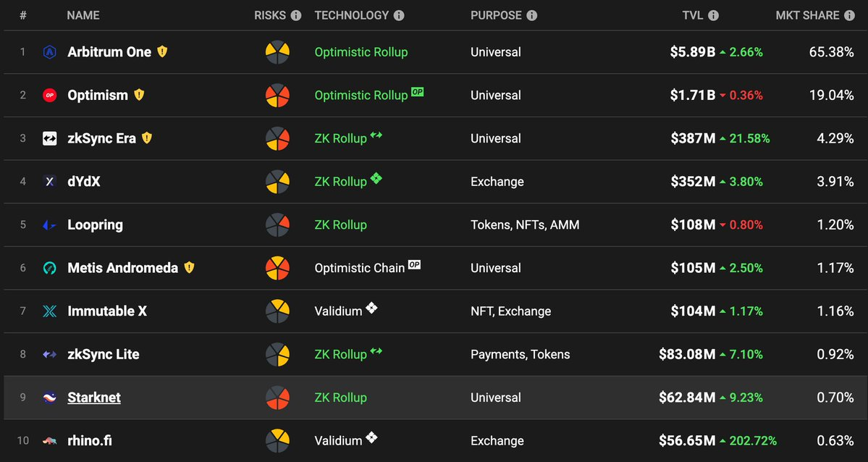
Task: Click the Arbitrum One yellow shield warning icon
Action: tap(162, 52)
